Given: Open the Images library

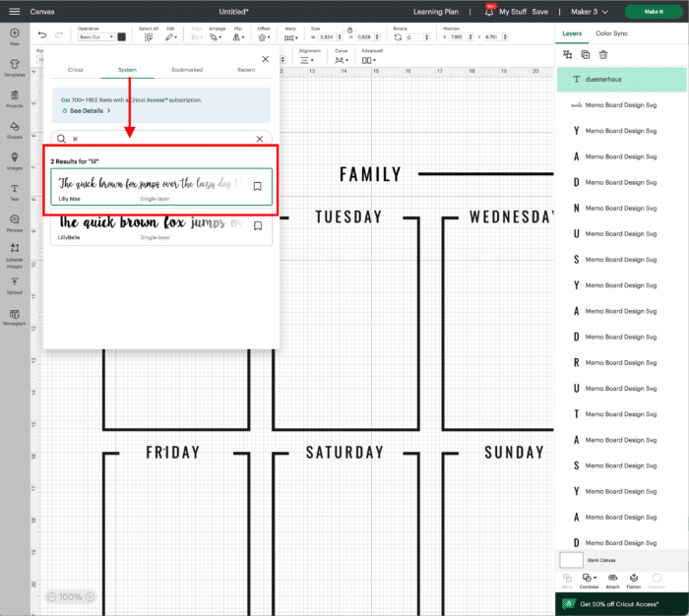Looking at the screenshot, I should (14, 159).
